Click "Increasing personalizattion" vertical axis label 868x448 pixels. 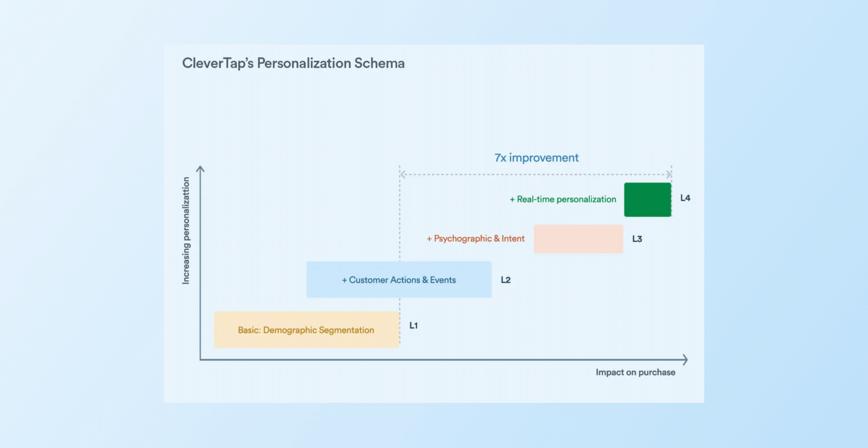click(x=186, y=230)
